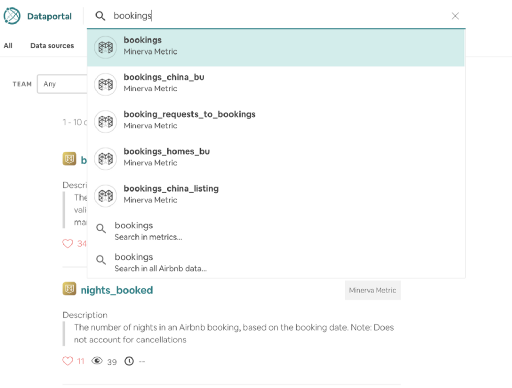Click the eye views icon on nights_booked
This screenshot has height=388, width=512.
(97, 361)
